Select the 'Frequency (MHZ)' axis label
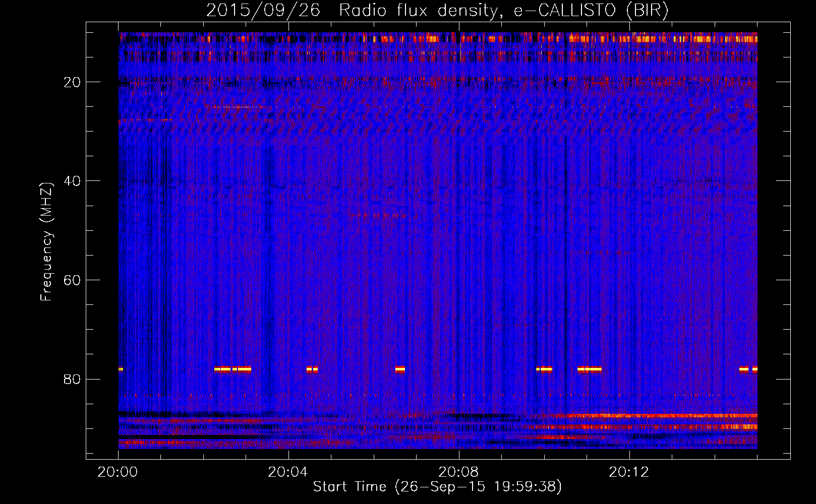 [46, 242]
